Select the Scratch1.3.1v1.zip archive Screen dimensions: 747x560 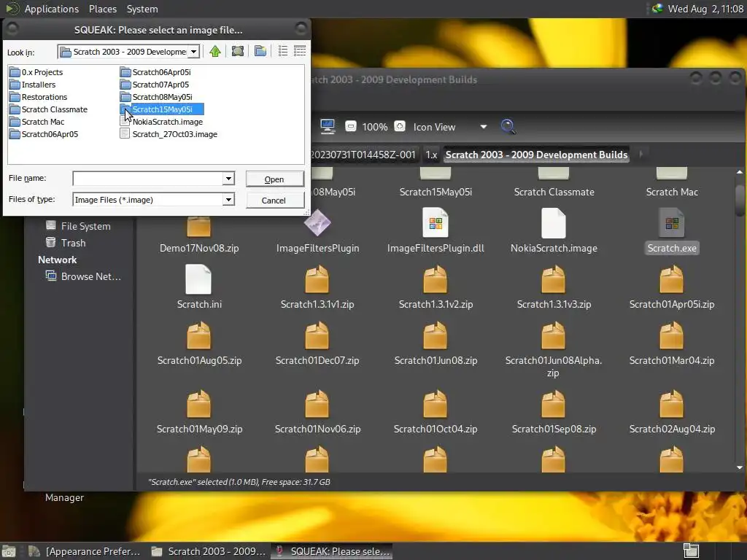coord(317,287)
